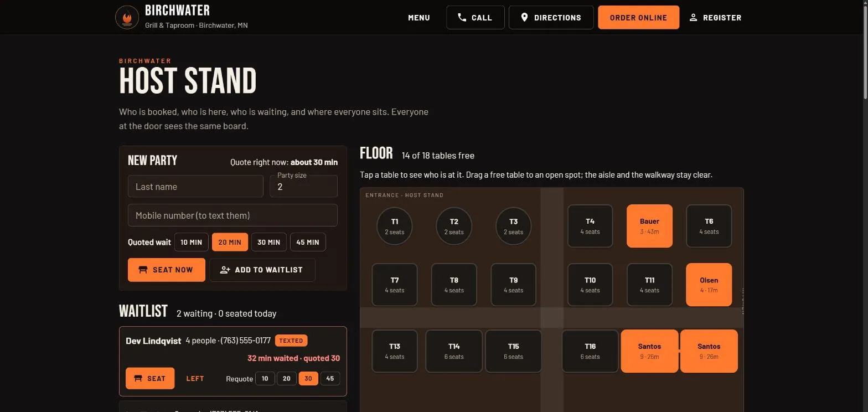Click the table icon in Dev Lindqvist's Seat button
The image size is (868, 412).
point(138,378)
